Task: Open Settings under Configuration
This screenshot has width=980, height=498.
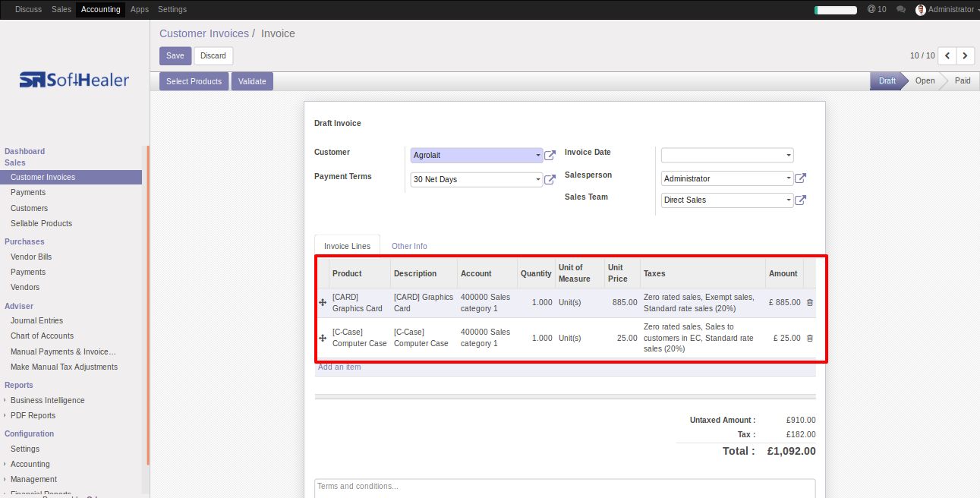Action: [25, 449]
